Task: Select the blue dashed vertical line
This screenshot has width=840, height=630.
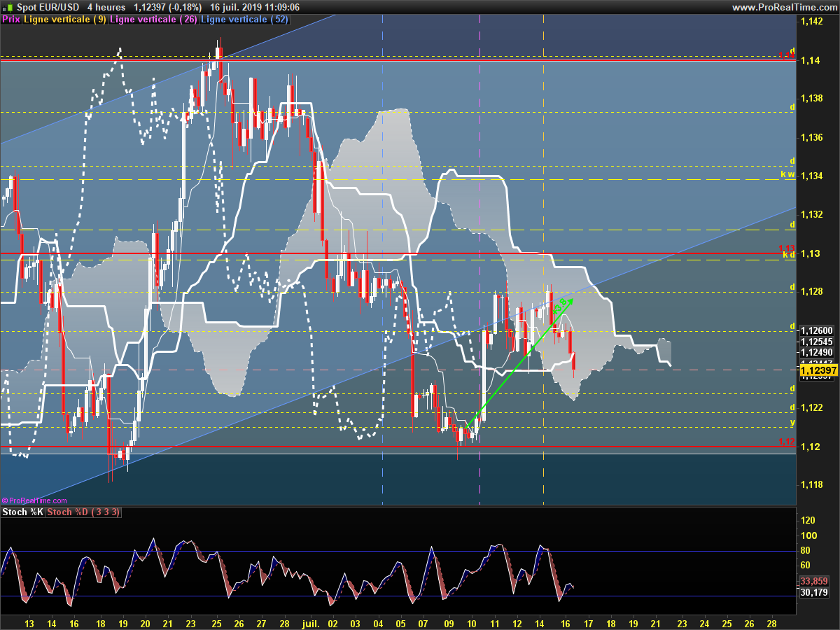Action: pos(382,259)
